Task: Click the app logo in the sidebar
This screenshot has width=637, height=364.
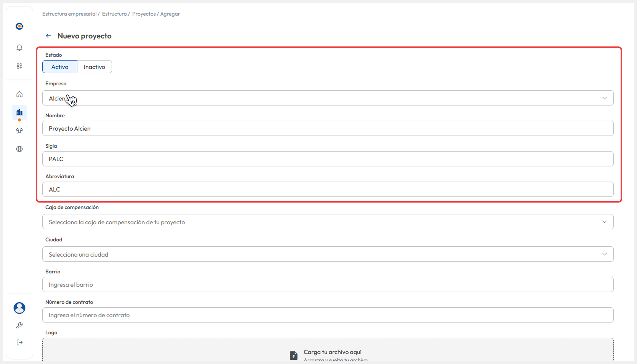Action: (19, 26)
